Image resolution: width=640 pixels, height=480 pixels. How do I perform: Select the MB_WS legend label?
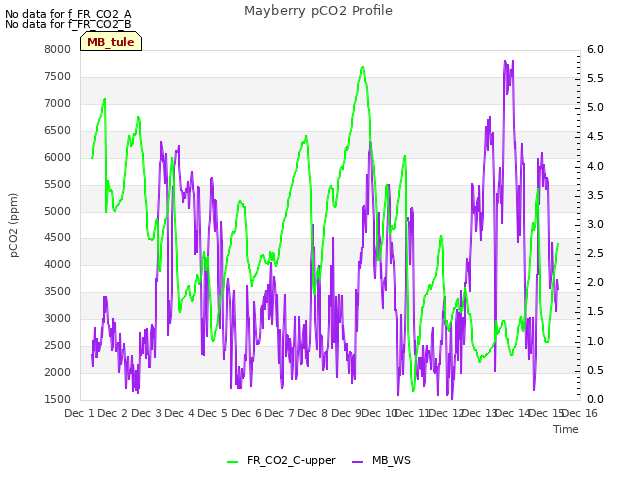[x=391, y=460]
